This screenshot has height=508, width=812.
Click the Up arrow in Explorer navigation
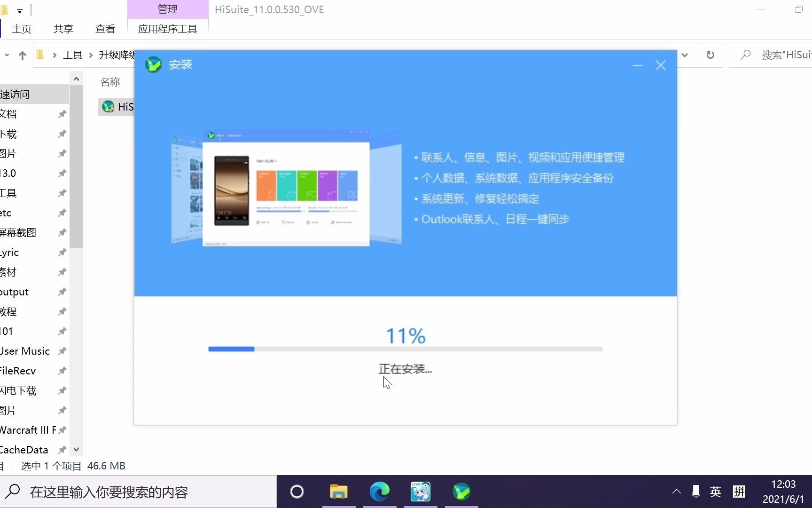[x=22, y=55]
